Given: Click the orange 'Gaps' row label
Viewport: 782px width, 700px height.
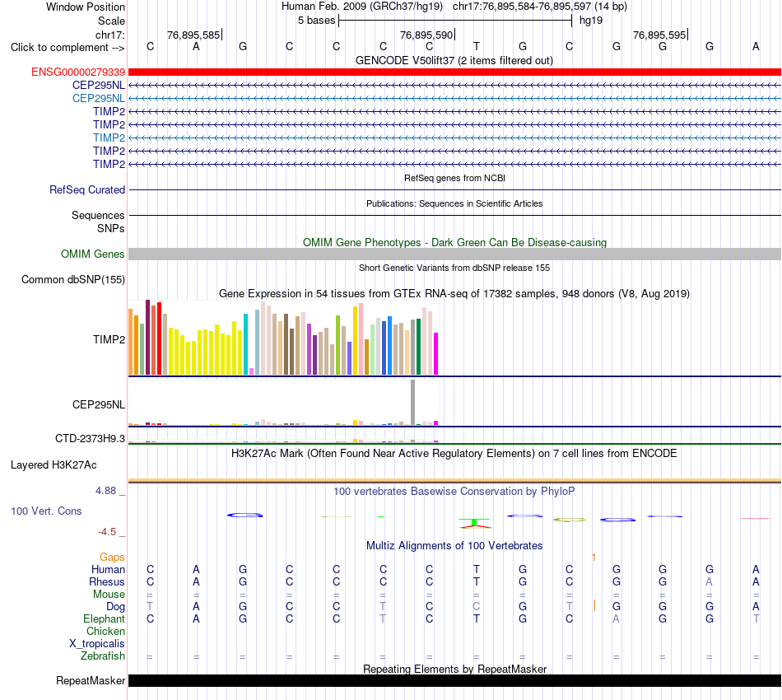Looking at the screenshot, I should pos(112,558).
